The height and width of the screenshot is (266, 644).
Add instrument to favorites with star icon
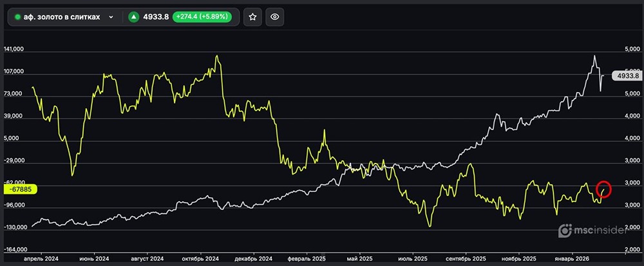(252, 17)
